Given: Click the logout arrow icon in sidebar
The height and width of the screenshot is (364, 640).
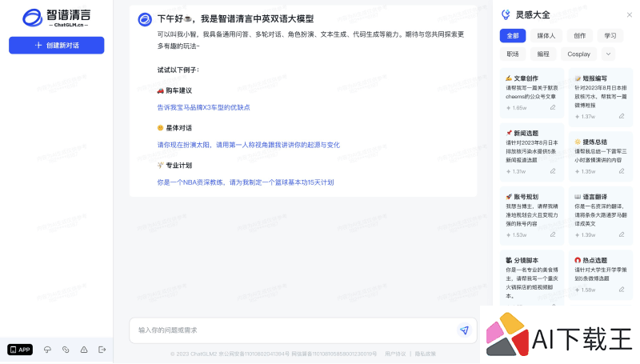Looking at the screenshot, I should point(102,350).
